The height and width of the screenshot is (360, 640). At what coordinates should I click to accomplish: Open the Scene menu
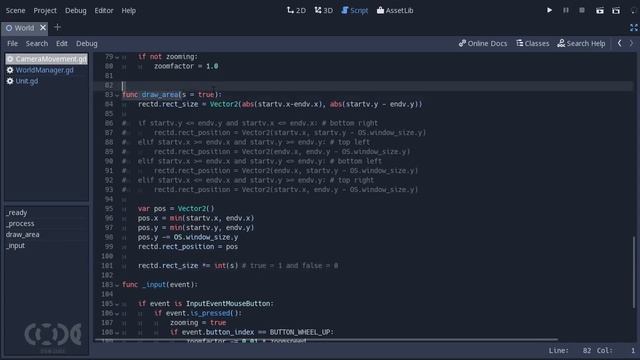[16, 11]
